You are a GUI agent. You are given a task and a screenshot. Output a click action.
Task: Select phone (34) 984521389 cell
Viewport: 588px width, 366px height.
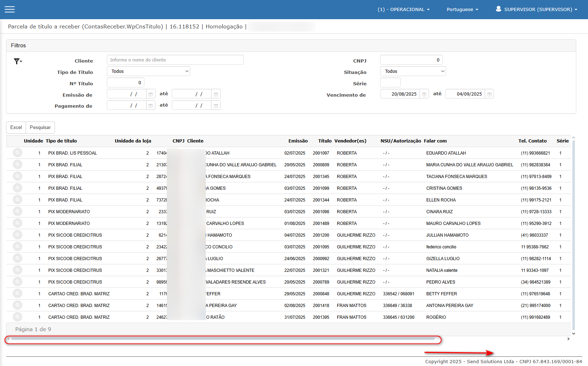tap(535, 282)
